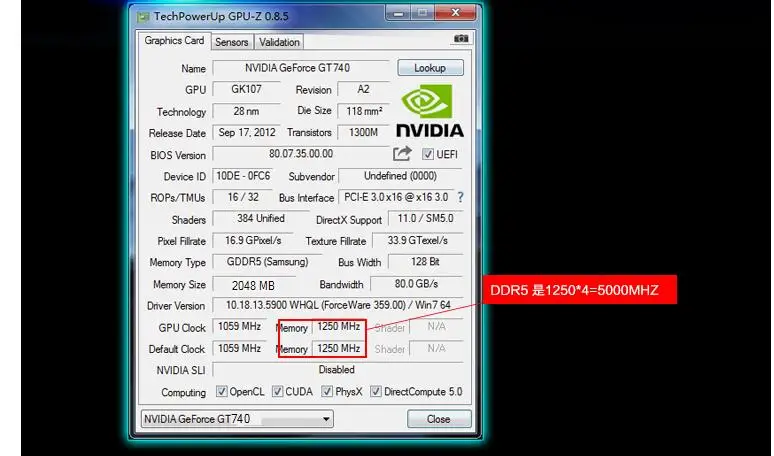Click the Shaders field 384 Unified
This screenshot has height=456, width=774.
260,218
